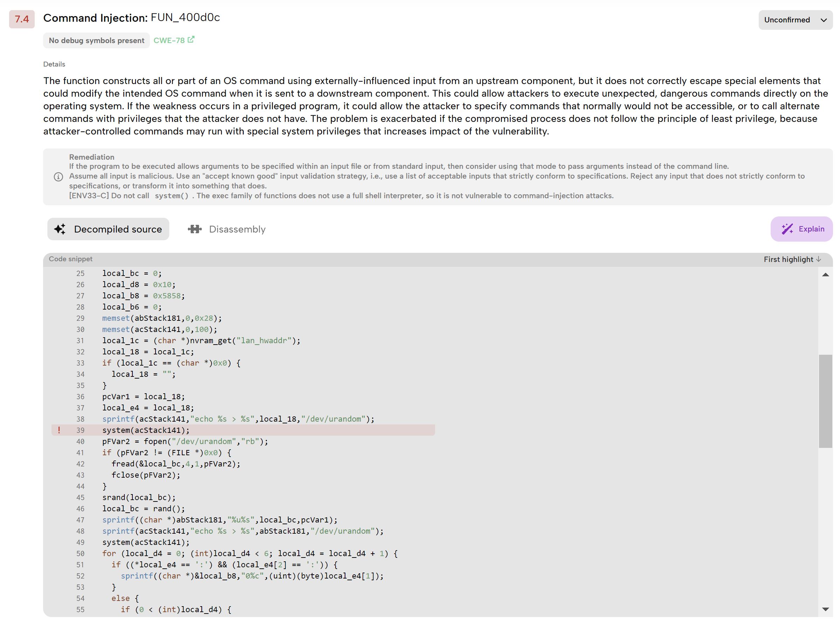Click the Command Injection: FUN_400d0c title

tap(132, 18)
